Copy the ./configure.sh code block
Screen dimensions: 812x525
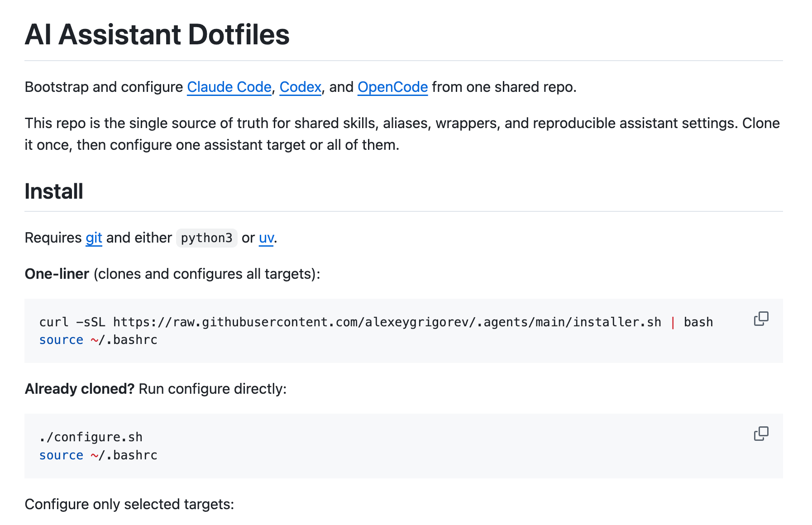click(x=761, y=434)
